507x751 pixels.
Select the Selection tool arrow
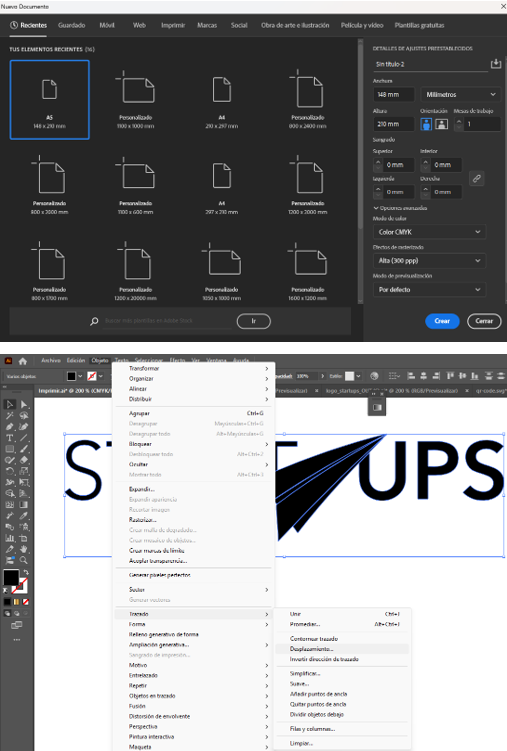(10, 404)
